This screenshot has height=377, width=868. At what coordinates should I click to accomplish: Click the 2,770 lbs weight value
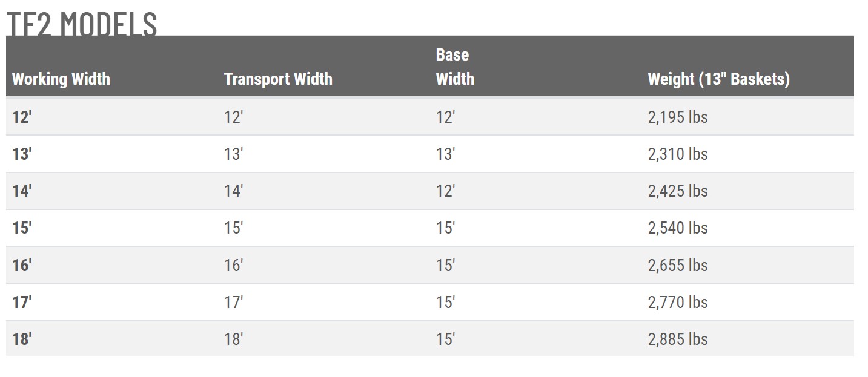point(678,302)
